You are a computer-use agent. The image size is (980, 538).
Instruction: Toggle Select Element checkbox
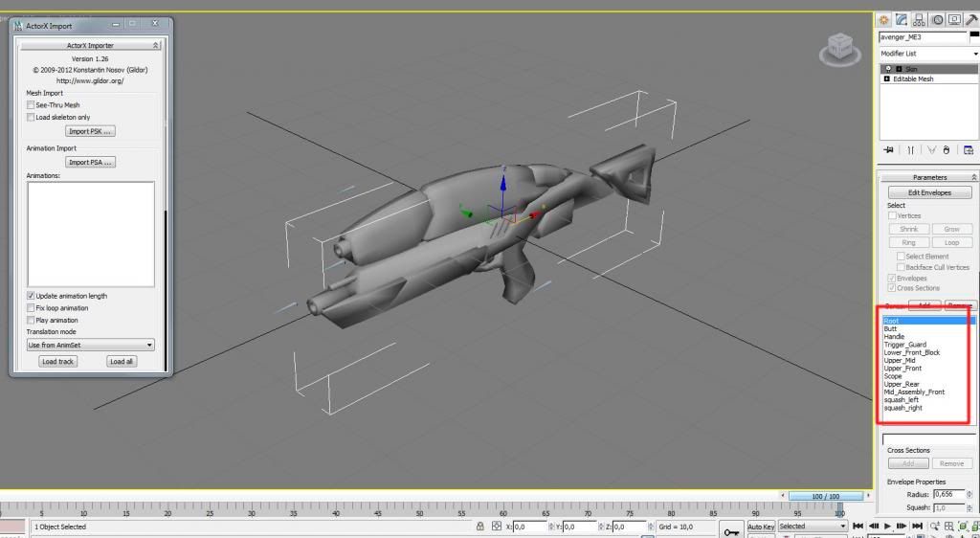pos(901,257)
